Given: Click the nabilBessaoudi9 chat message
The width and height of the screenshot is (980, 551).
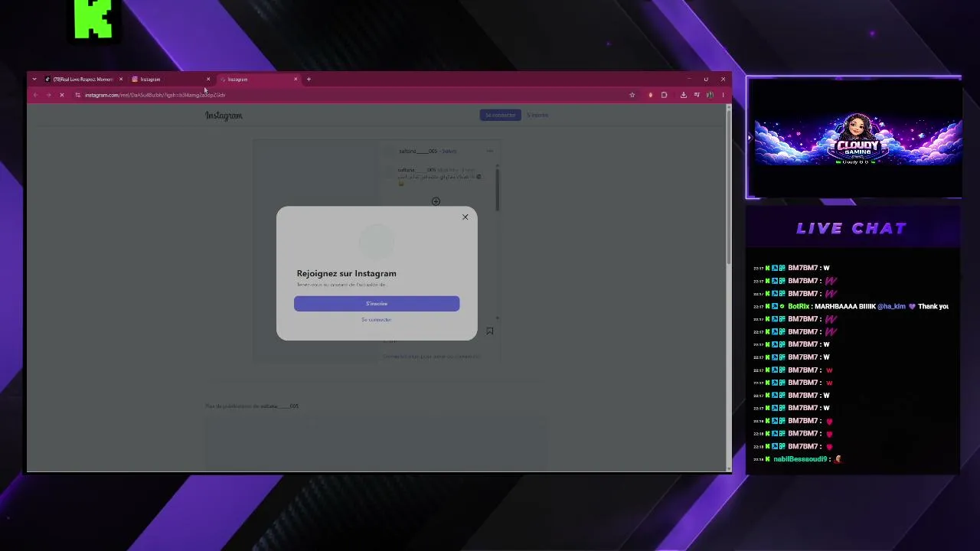Looking at the screenshot, I should [x=798, y=459].
